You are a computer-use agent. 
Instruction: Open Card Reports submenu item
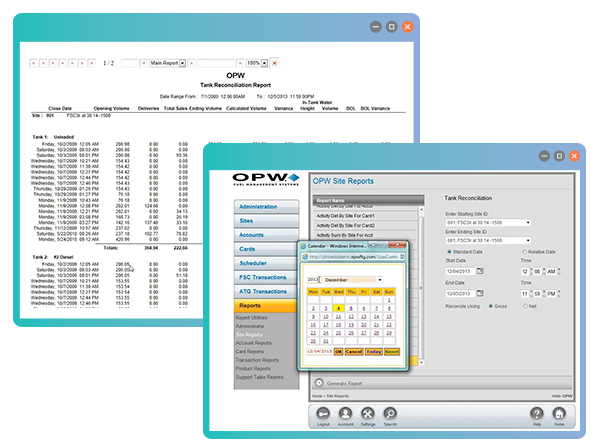249,351
